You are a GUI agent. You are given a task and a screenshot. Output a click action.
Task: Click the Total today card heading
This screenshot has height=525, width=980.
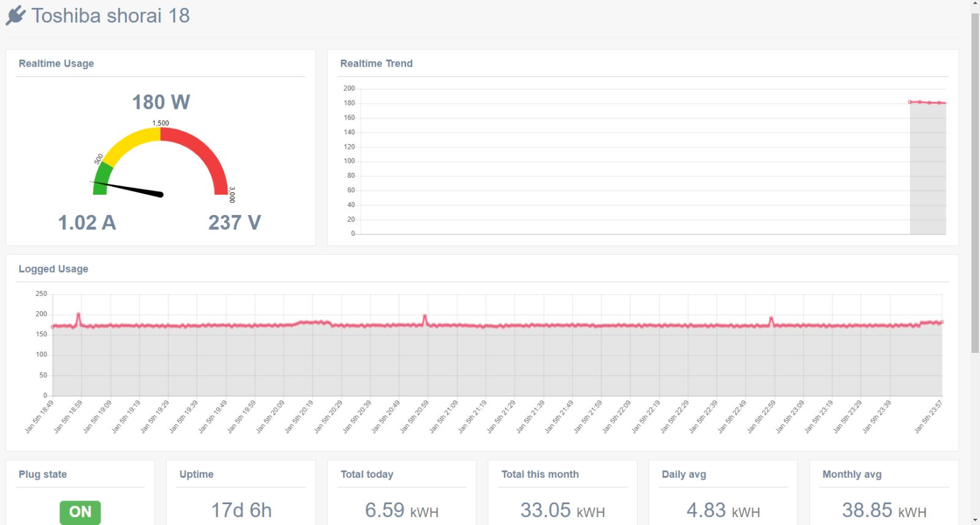coord(367,474)
